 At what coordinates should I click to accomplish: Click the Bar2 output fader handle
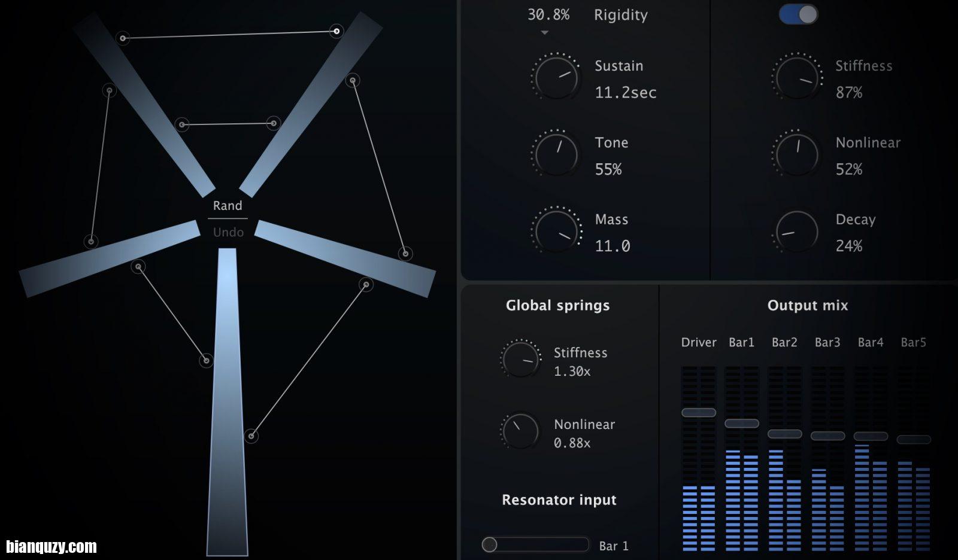coord(785,434)
